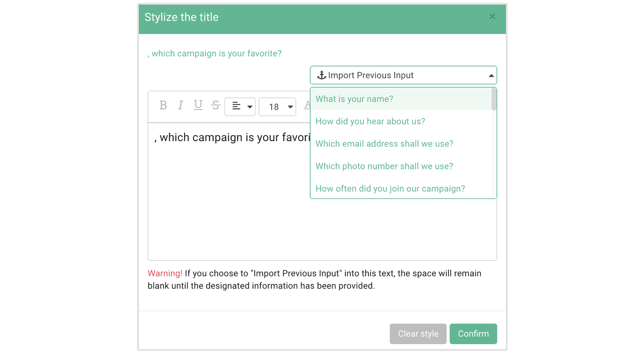The image size is (644, 355).
Task: Select "What is your name?" option
Action: [x=401, y=99]
